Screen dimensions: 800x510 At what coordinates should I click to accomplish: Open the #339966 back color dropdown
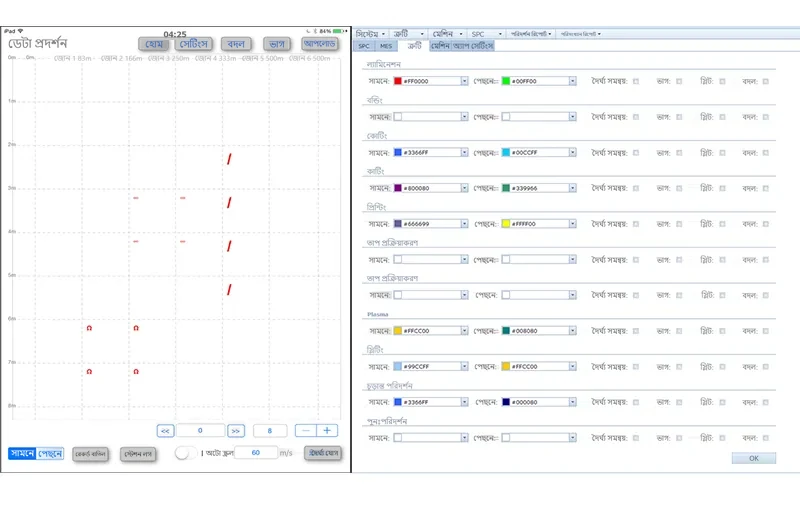pyautogui.click(x=572, y=188)
